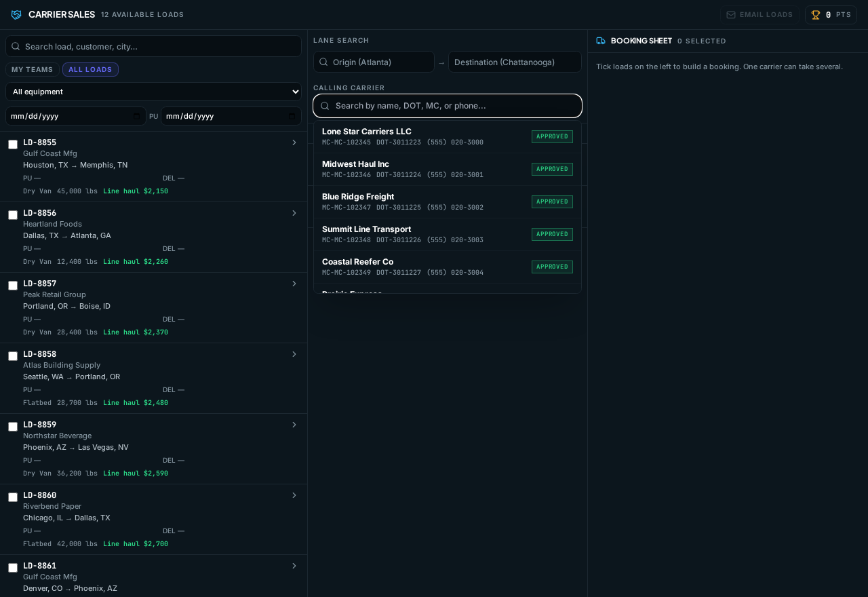The image size is (868, 597).
Task: Select load LD-8857 checkbox
Action: pyautogui.click(x=13, y=286)
